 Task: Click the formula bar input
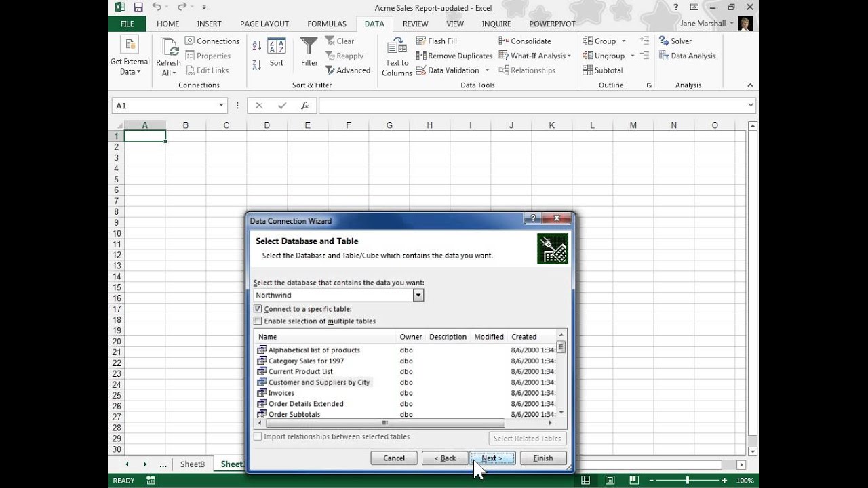pyautogui.click(x=532, y=106)
